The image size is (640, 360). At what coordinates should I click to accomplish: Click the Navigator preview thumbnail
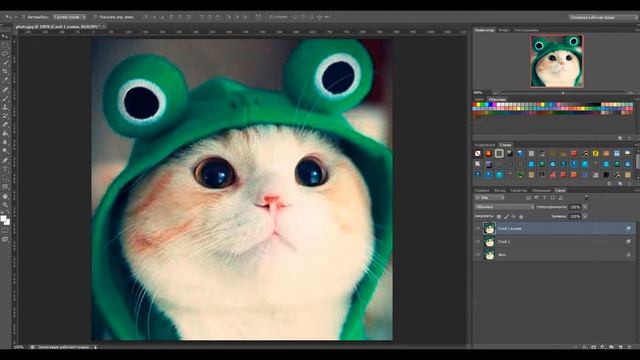pos(557,61)
